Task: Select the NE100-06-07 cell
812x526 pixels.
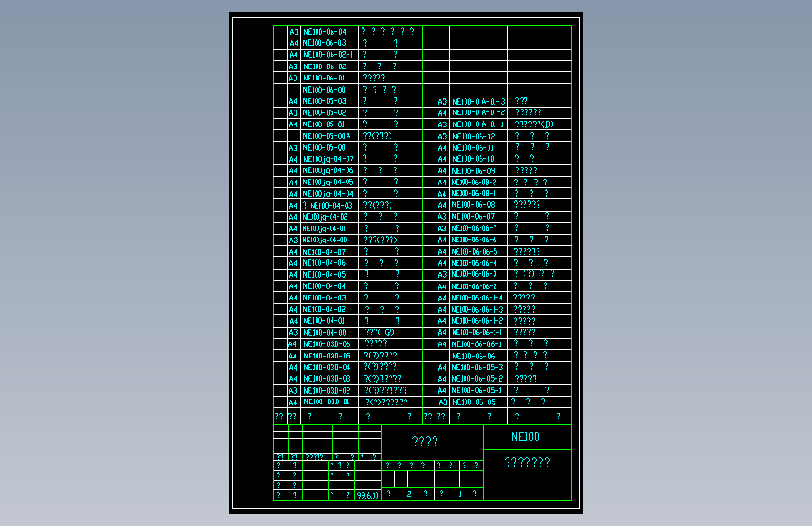Action: (x=478, y=217)
